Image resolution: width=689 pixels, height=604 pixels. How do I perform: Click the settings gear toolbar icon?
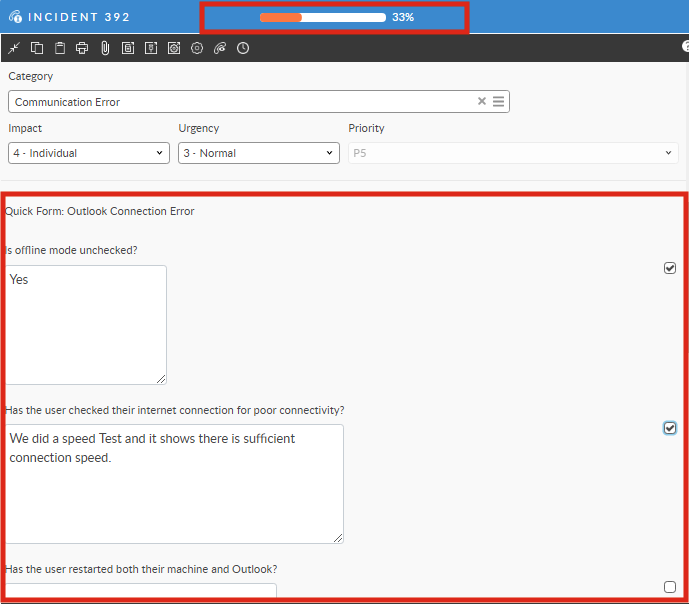coord(197,48)
